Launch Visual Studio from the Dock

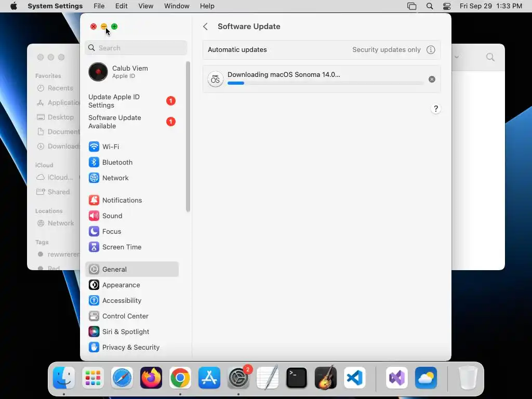click(x=396, y=378)
